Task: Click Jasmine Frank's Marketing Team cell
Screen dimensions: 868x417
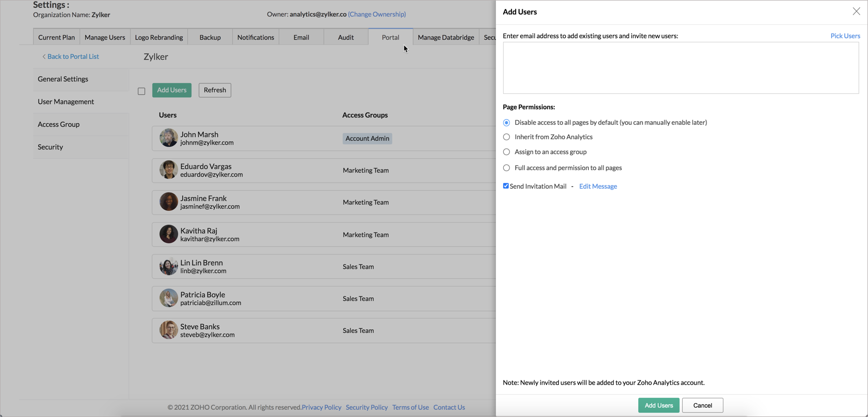Action: click(x=366, y=202)
